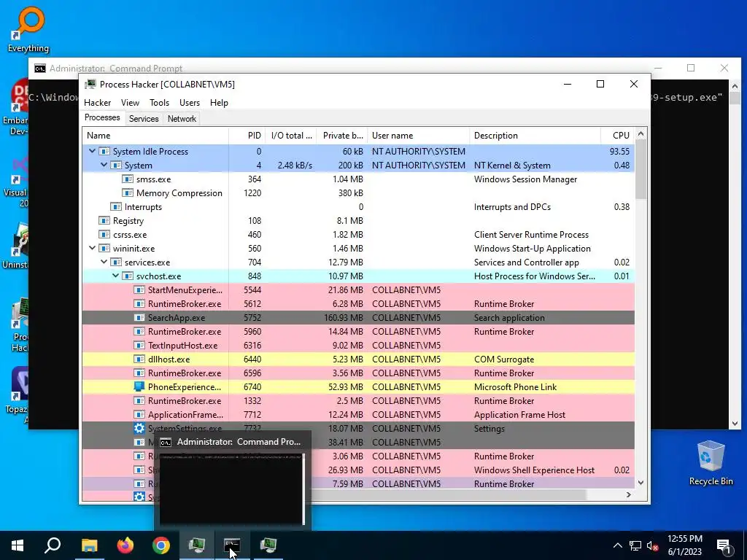Click the Memory Compression process icon
This screenshot has height=560, width=747.
pos(127,192)
